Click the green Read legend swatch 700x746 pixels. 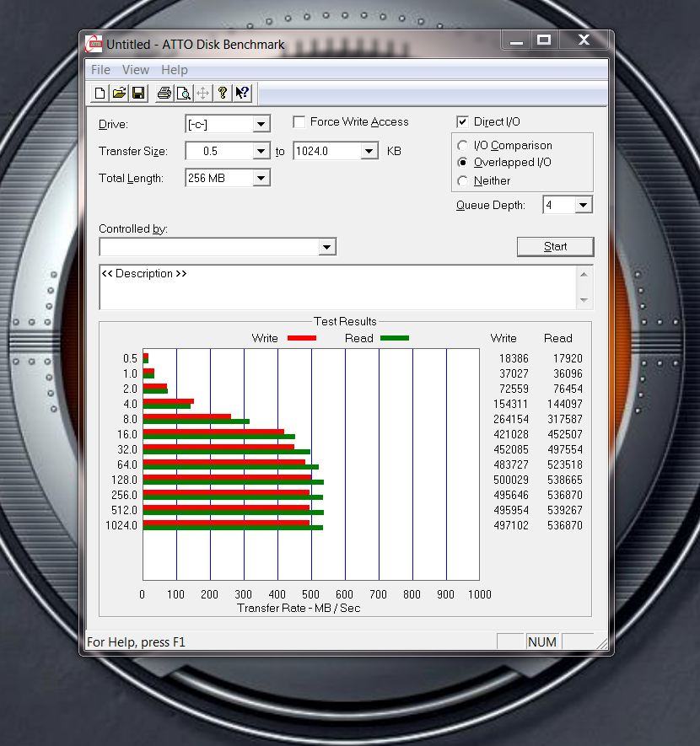pos(395,338)
